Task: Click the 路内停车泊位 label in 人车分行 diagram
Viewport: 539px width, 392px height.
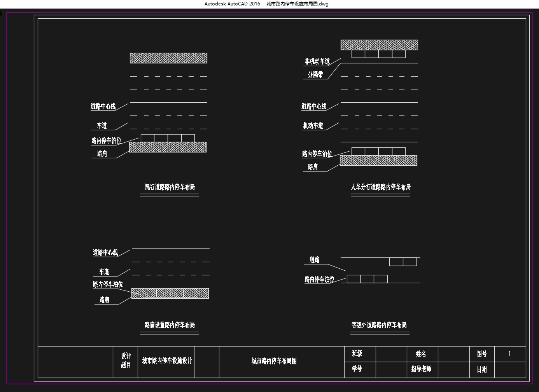Action: 317,154
